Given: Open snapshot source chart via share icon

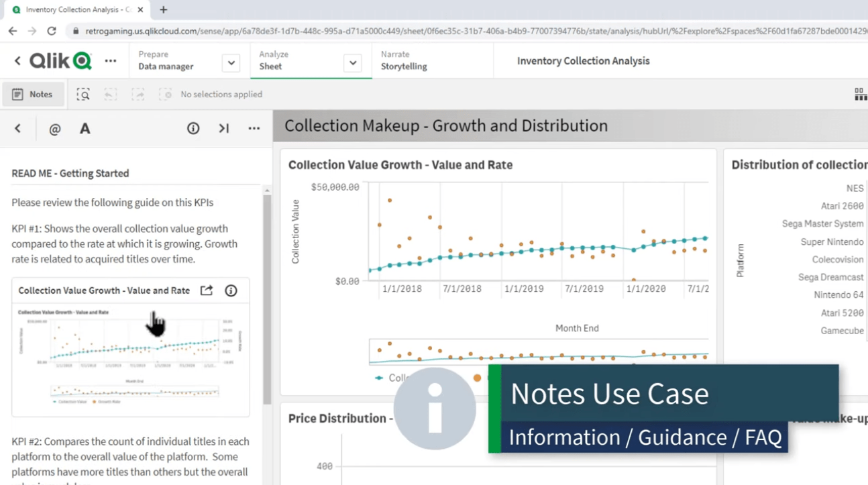Looking at the screenshot, I should pos(207,290).
